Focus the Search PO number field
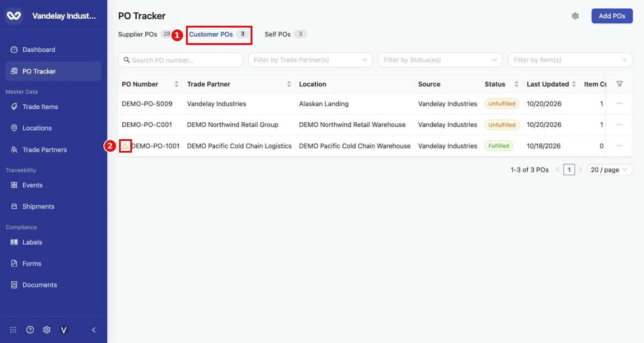Image resolution: width=644 pixels, height=343 pixels. coord(180,60)
